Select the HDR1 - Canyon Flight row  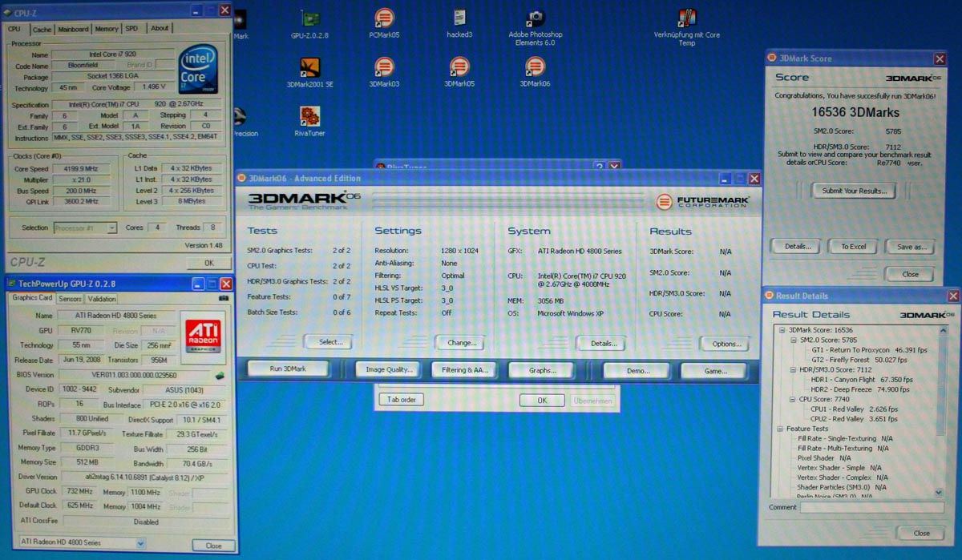click(x=863, y=380)
